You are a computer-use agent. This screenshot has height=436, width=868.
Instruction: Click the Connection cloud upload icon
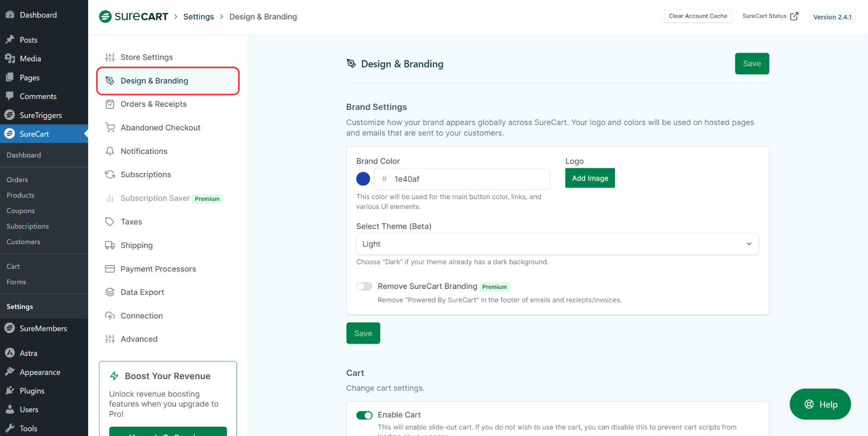click(110, 316)
